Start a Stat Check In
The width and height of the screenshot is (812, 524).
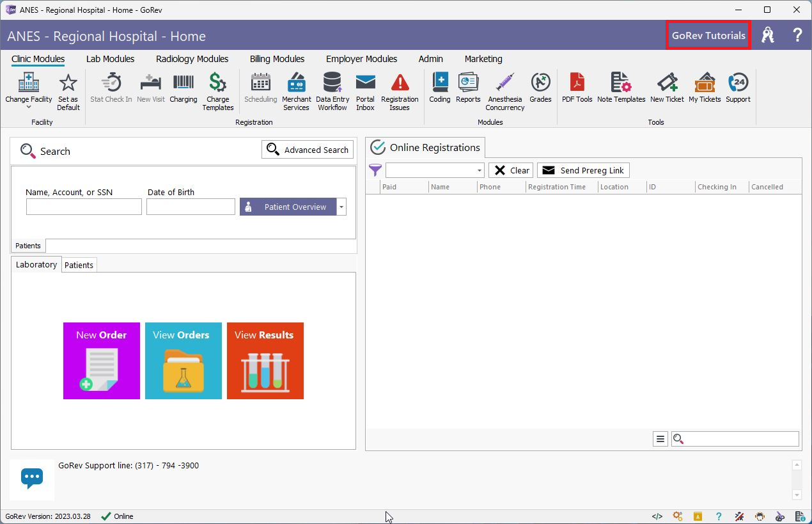(111, 88)
